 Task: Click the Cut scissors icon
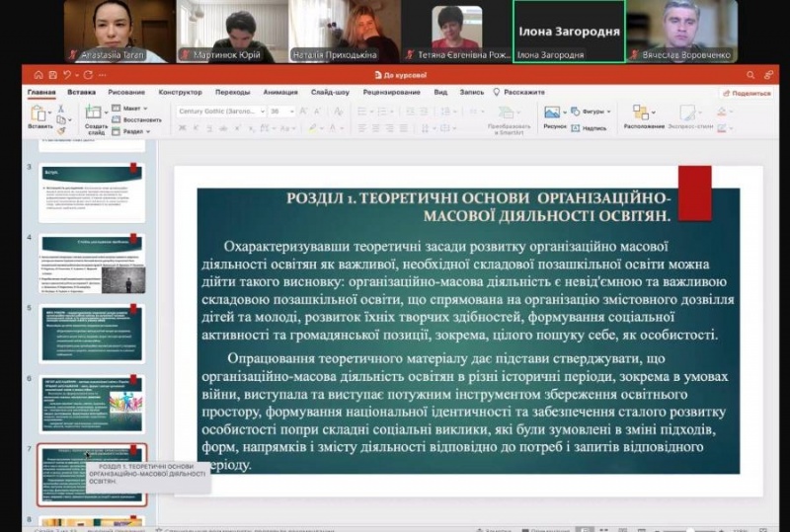point(61,107)
